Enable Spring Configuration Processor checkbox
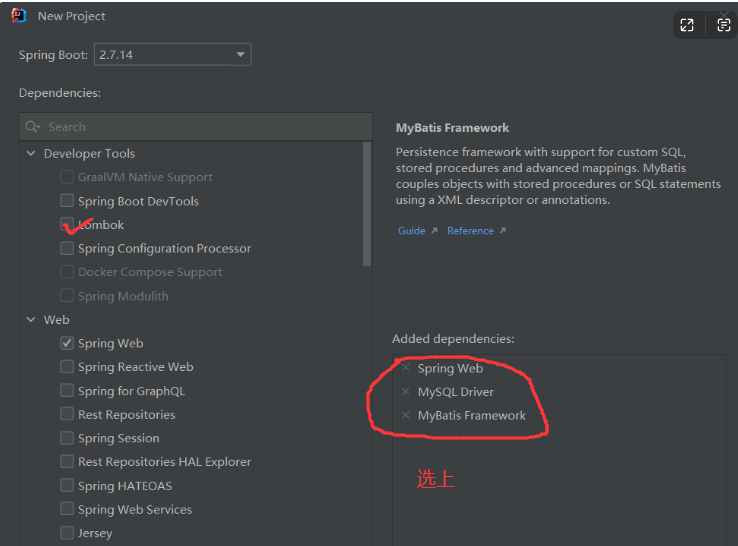738x546 pixels. tap(67, 248)
